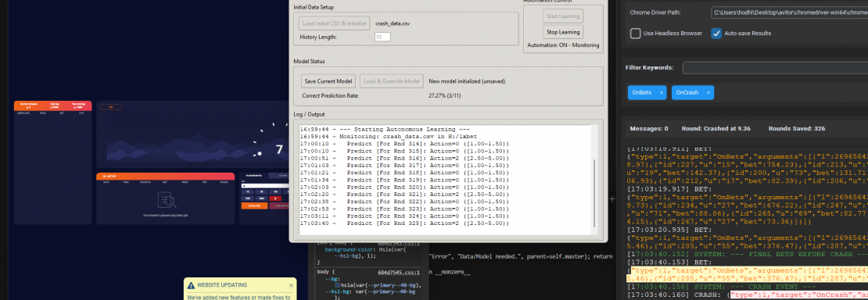Click the Stop Learning button
Image resolution: width=868 pixels, height=300 pixels.
tap(562, 31)
